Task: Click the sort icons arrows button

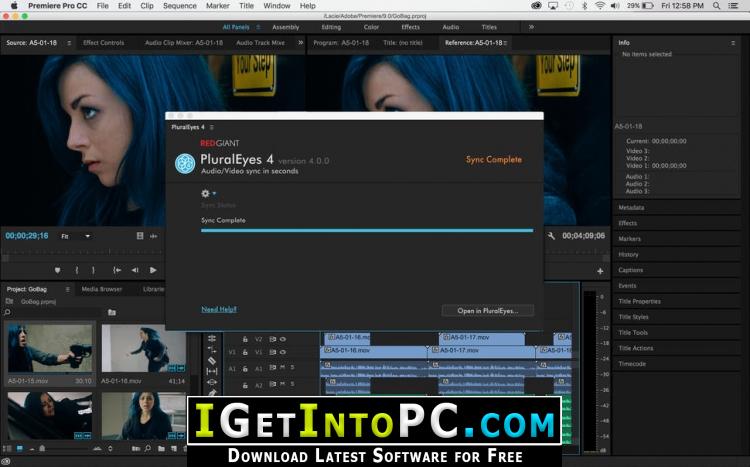Action: (110, 448)
